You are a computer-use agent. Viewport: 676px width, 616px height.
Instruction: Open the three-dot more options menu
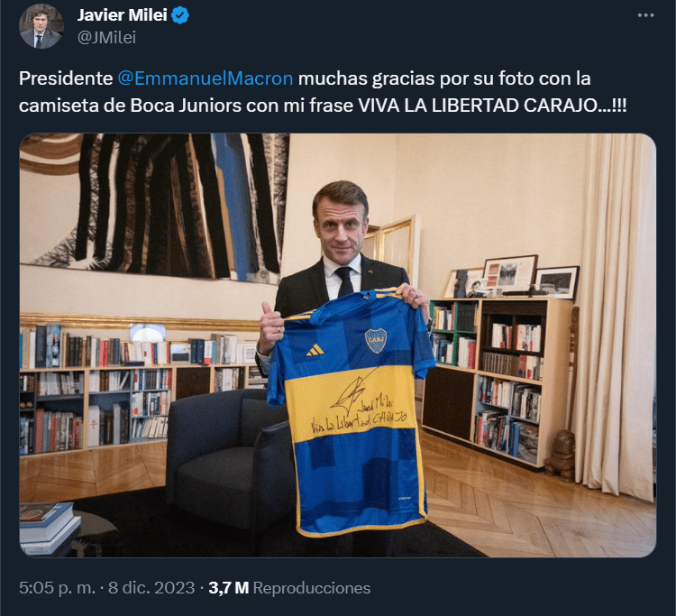[645, 15]
